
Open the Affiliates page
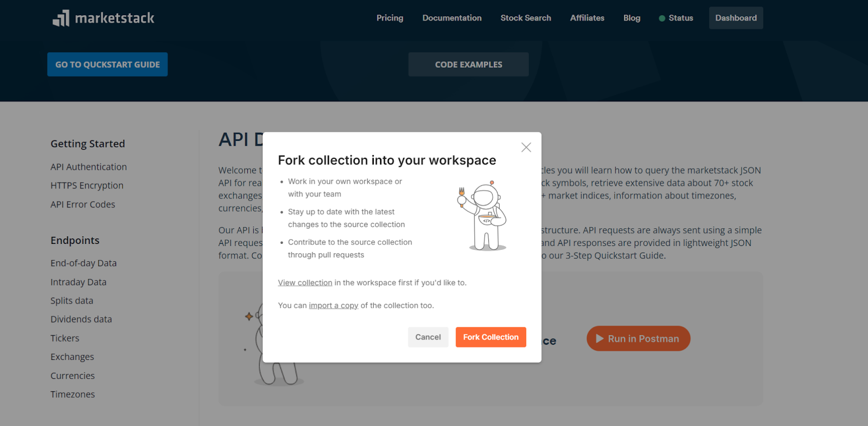click(x=587, y=18)
